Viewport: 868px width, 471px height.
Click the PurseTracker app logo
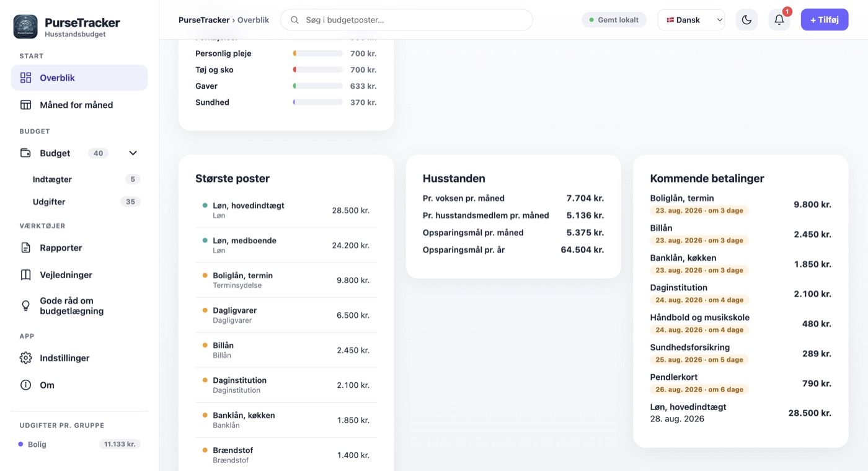tap(25, 27)
